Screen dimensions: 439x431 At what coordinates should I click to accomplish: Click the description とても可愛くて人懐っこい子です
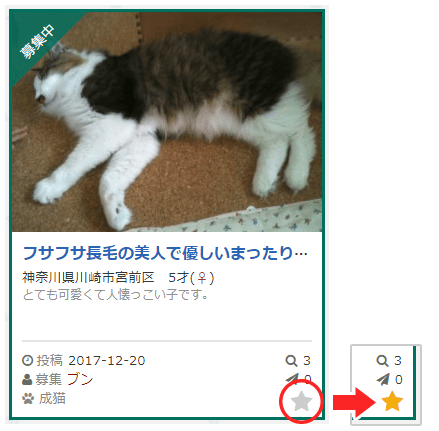tap(116, 294)
